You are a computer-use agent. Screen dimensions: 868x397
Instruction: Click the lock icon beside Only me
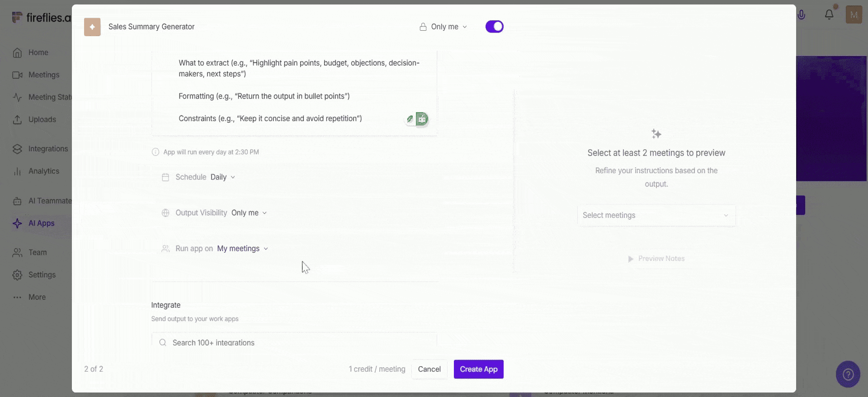423,27
